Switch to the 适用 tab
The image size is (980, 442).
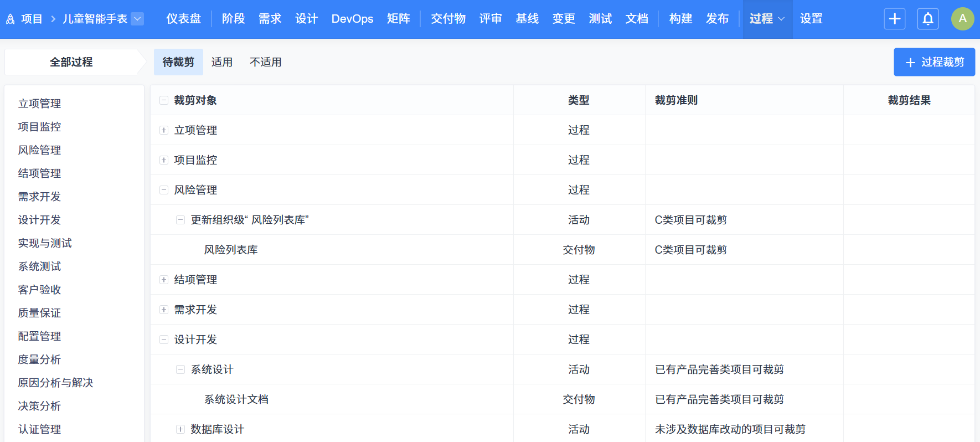click(x=222, y=62)
